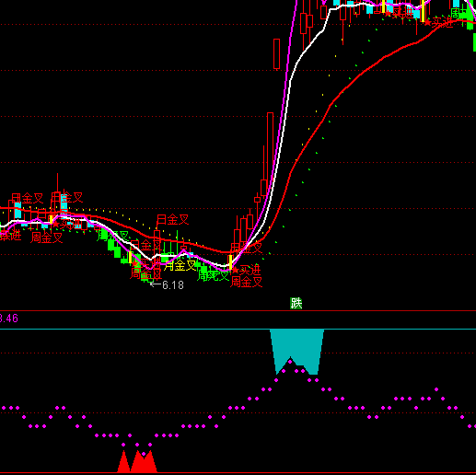This screenshot has width=476, height=475.
Task: Click the green 周死叉 label on the downtrend
Action: pos(113,236)
